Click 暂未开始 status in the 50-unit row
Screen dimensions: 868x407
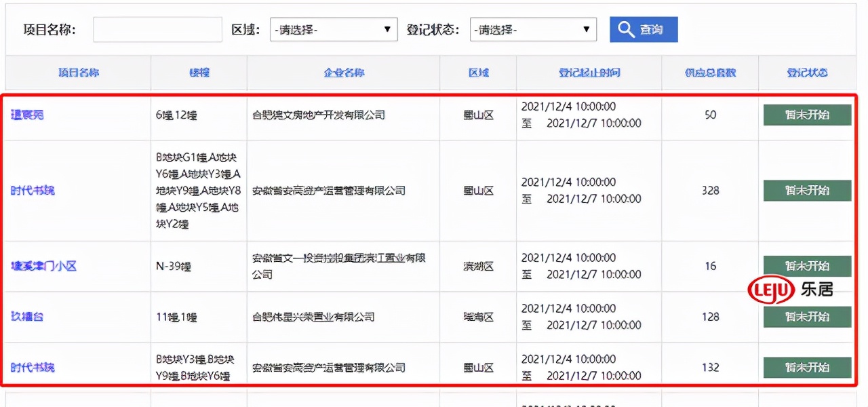point(807,115)
